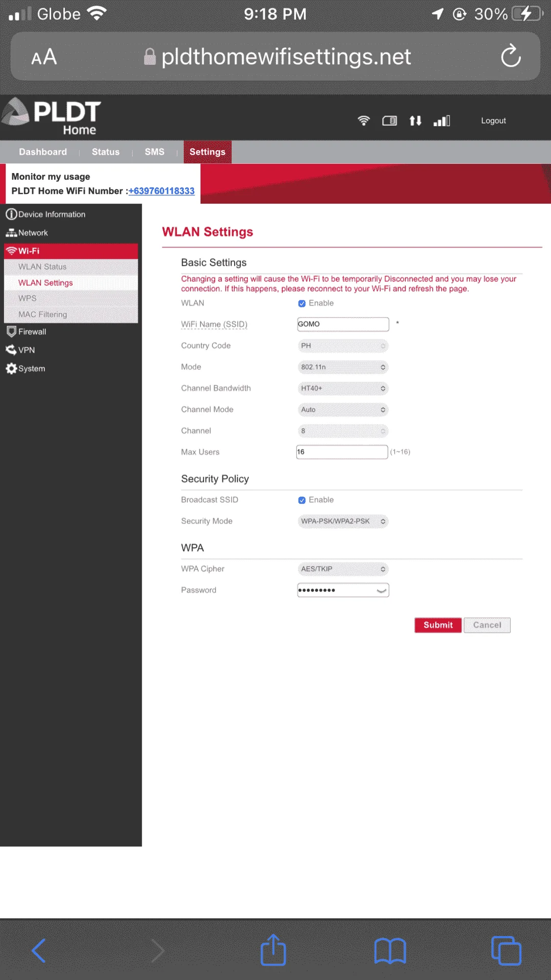Click the Logout link
The image size is (551, 980).
493,121
